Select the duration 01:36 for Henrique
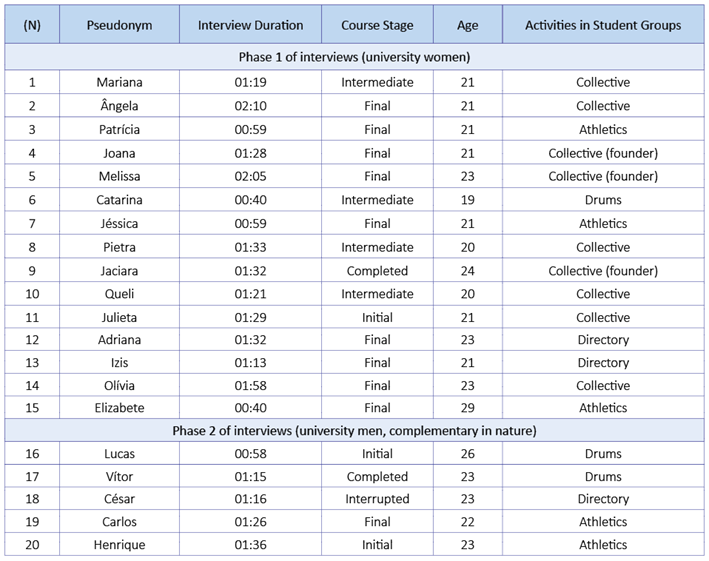Screen dimensions: 709x561 coord(250,545)
